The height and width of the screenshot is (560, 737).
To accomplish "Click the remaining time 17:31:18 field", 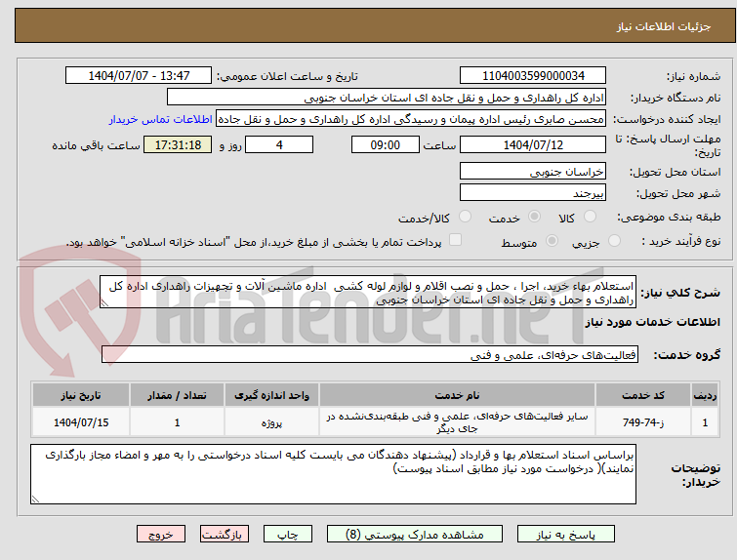I will (178, 144).
